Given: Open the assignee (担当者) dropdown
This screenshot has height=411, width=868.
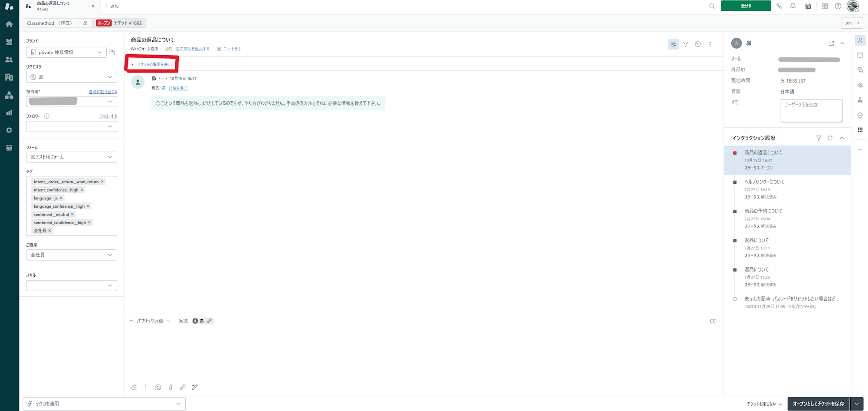Looking at the screenshot, I should pyautogui.click(x=72, y=102).
